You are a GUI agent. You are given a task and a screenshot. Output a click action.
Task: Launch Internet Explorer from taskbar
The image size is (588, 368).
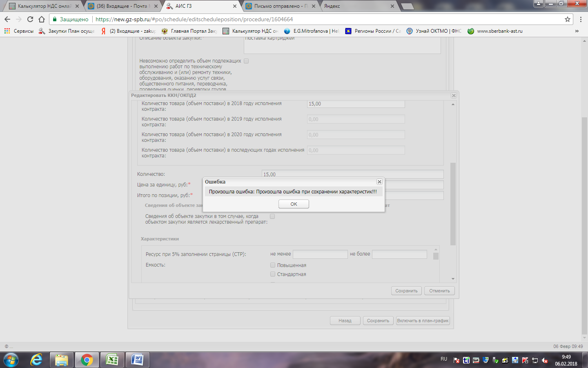point(37,360)
